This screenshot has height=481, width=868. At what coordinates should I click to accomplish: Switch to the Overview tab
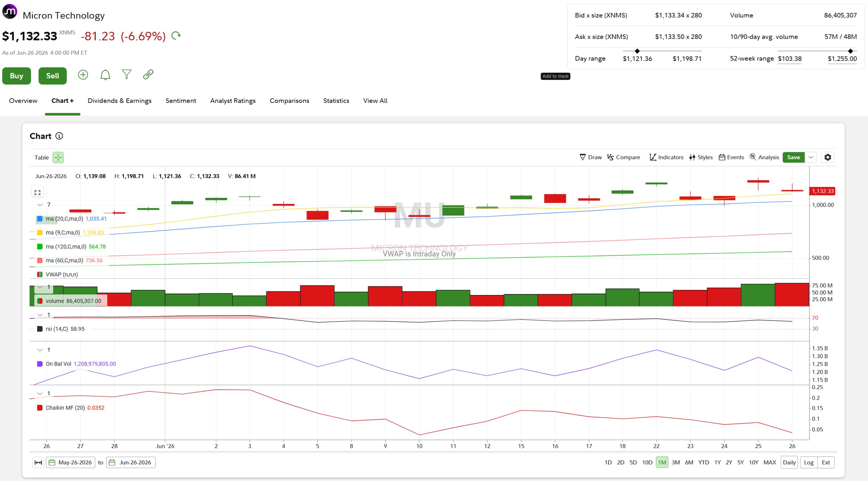point(23,101)
